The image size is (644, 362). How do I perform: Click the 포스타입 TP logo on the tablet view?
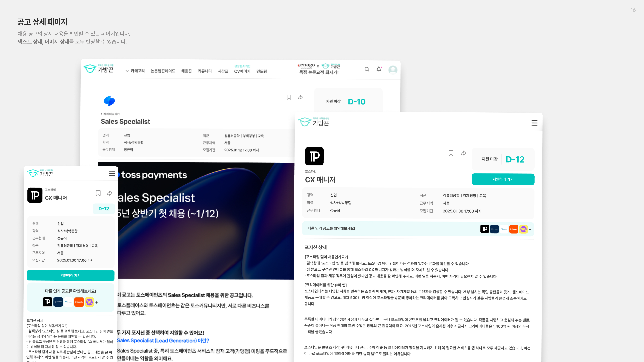coord(314,156)
